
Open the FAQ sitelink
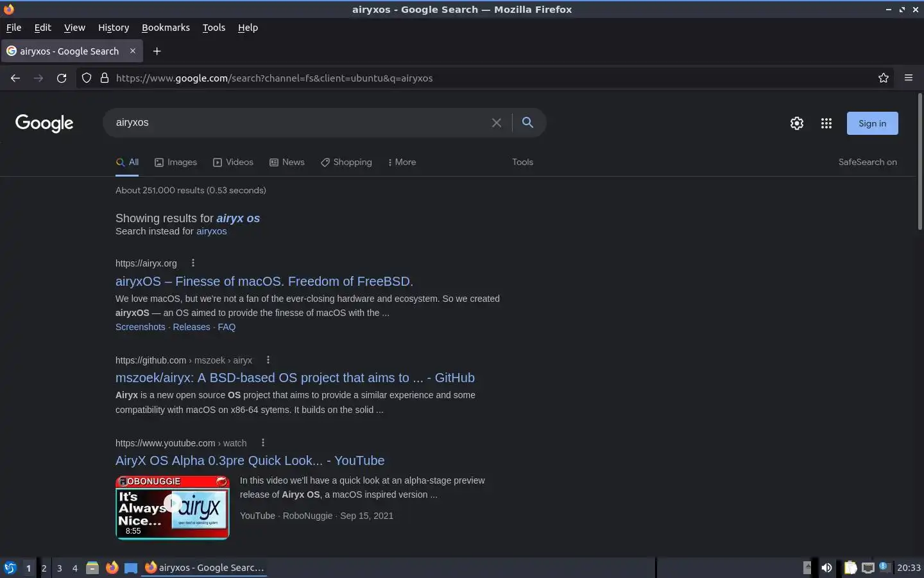pyautogui.click(x=227, y=327)
